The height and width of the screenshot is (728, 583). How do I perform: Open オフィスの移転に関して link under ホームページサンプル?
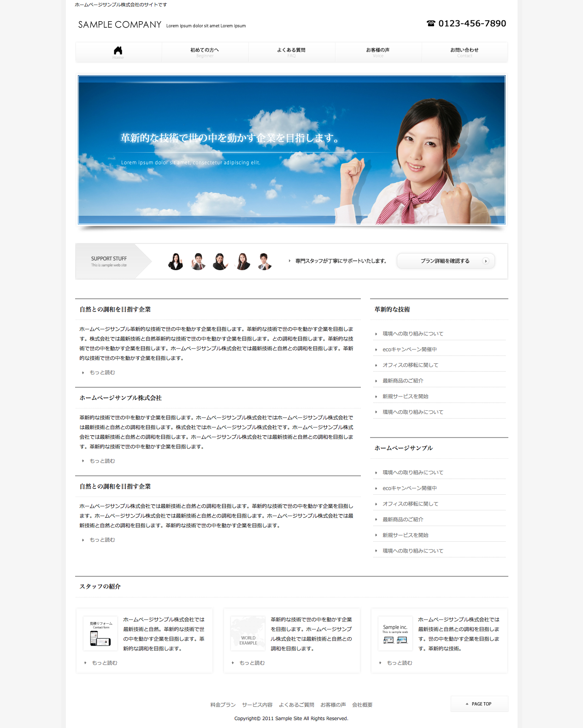pos(410,504)
